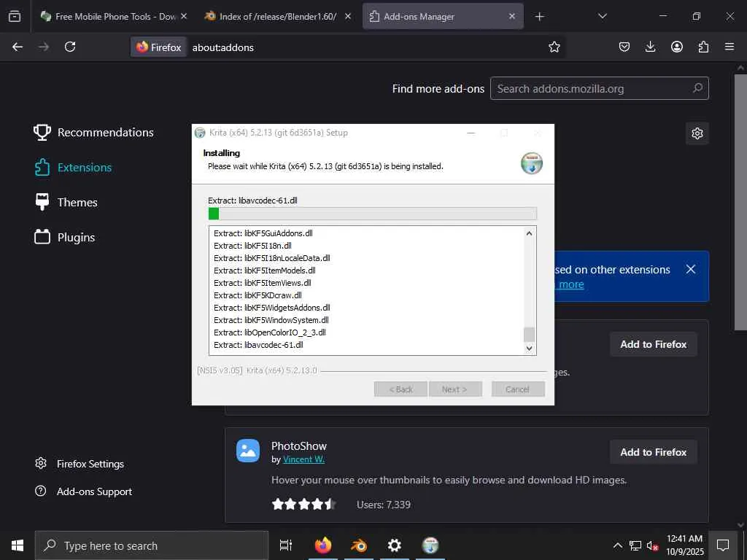Screen dimensions: 747x560
Task: Switch to Blender on the taskbar
Action: (x=358, y=545)
